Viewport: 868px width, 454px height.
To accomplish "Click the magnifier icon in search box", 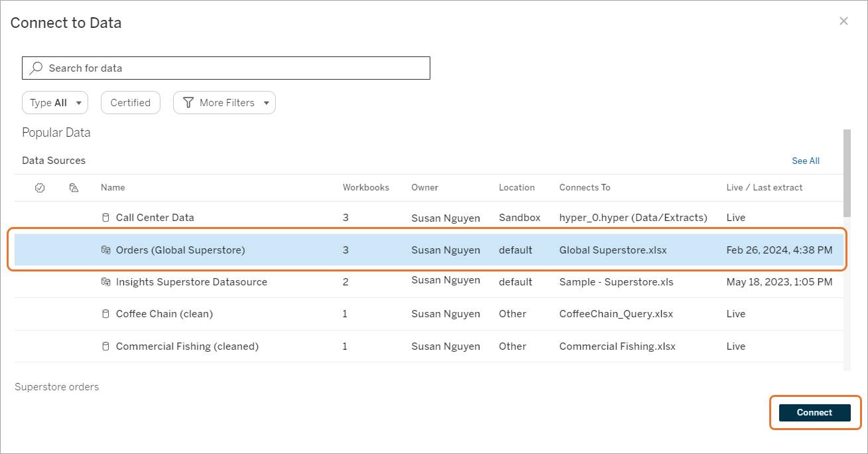I will coord(36,68).
